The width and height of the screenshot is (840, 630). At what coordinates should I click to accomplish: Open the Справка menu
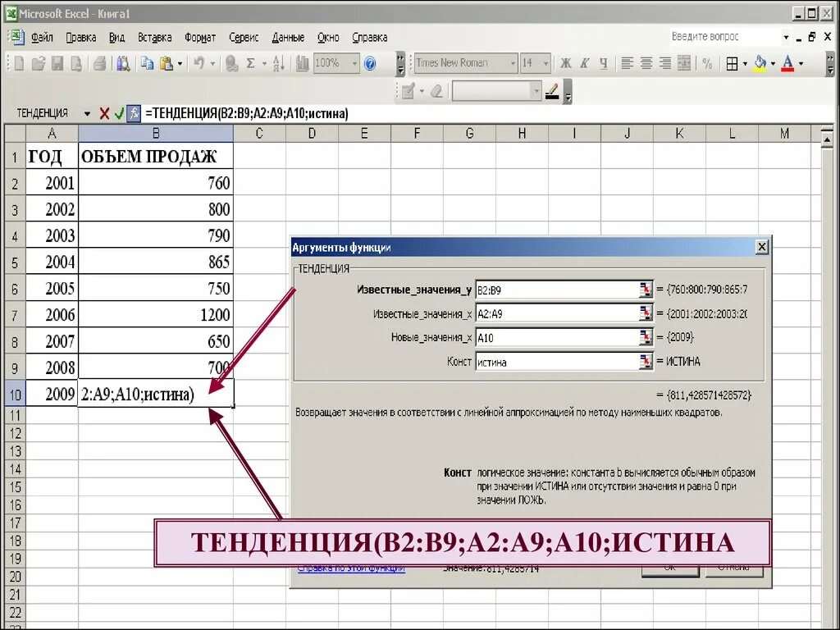click(x=370, y=38)
